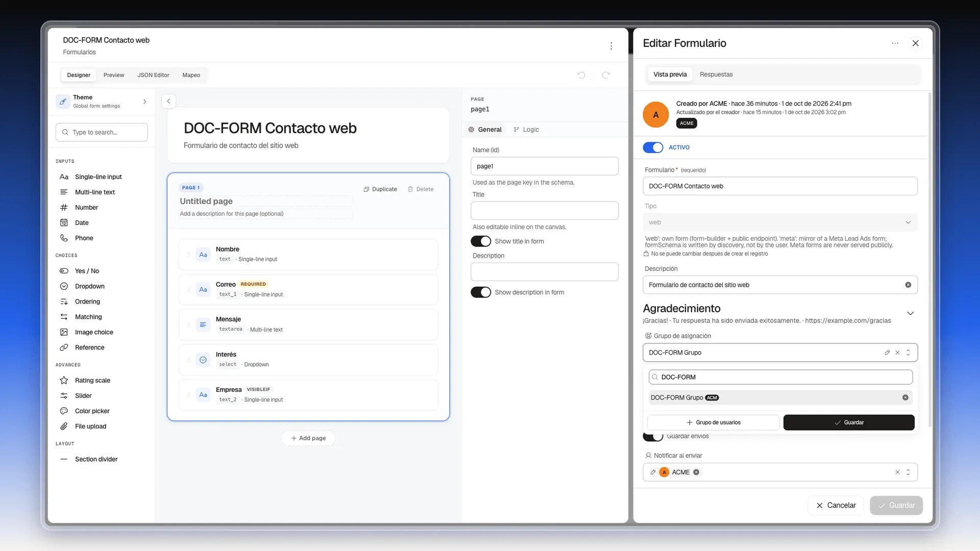Viewport: 980px width, 551px height.
Task: Click the Matching arrows icon
Action: tap(64, 317)
